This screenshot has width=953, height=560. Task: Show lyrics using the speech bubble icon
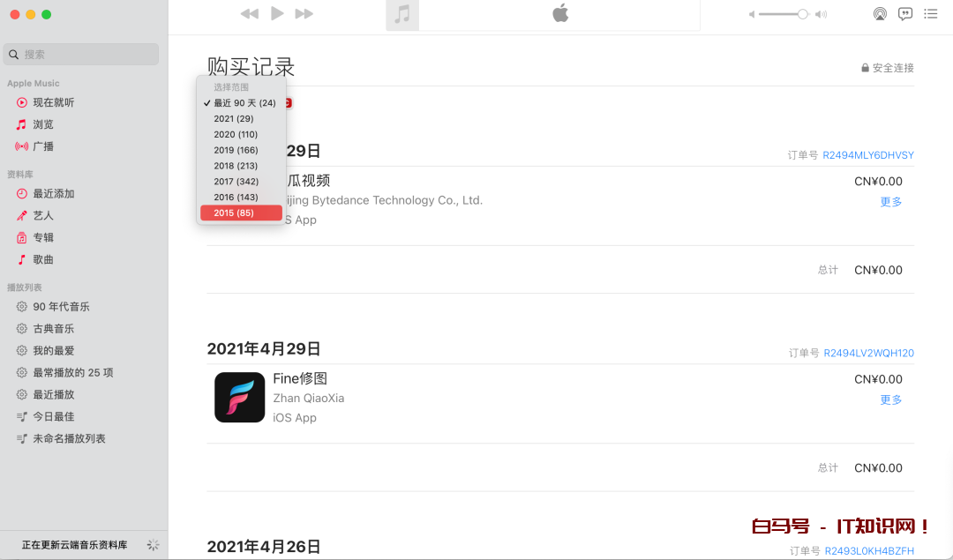(x=904, y=14)
